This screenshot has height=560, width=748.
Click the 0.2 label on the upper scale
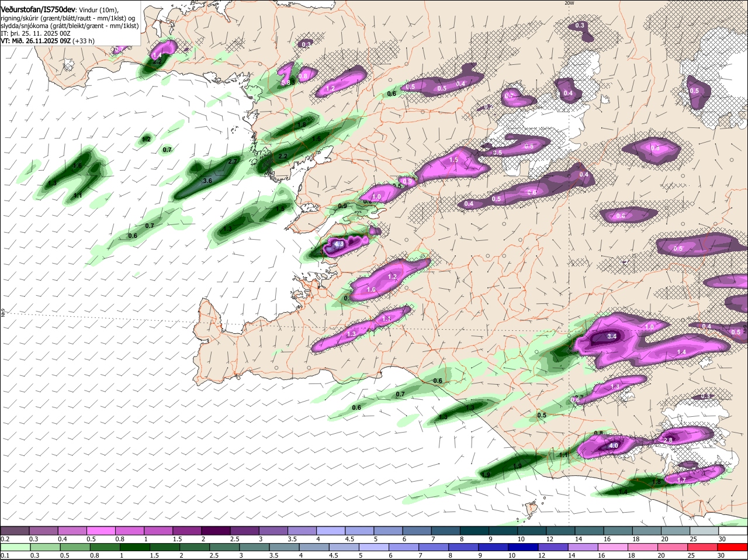5,539
